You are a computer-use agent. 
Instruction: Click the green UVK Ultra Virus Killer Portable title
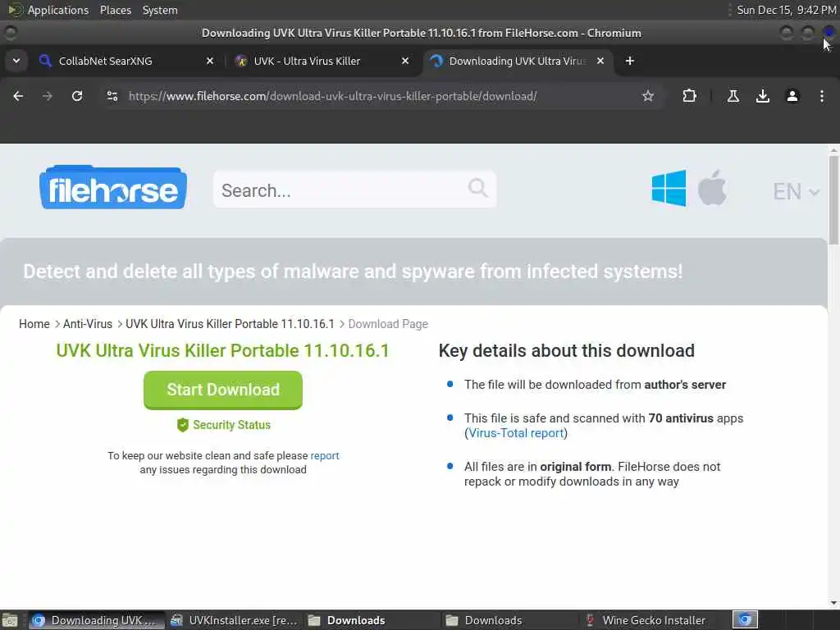[x=223, y=350]
